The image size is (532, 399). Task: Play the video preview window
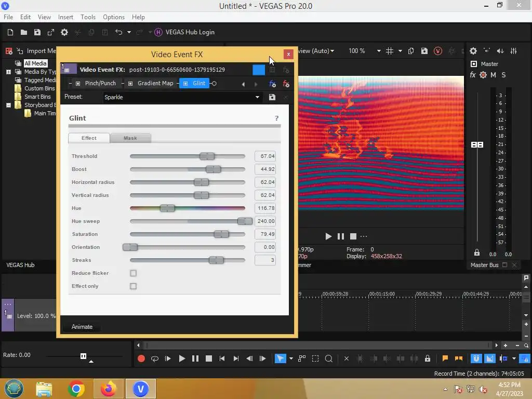coord(328,236)
